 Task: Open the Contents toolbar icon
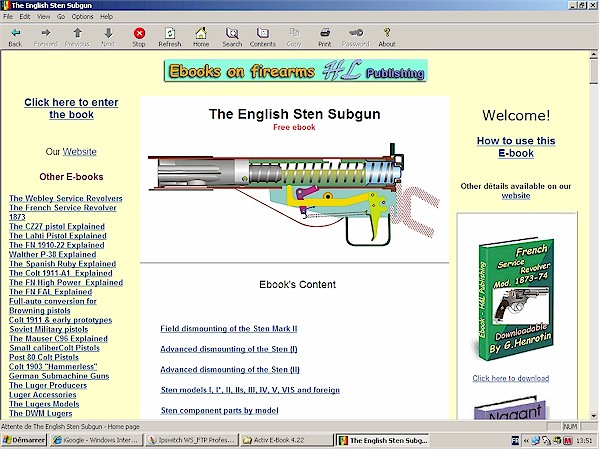pos(262,33)
